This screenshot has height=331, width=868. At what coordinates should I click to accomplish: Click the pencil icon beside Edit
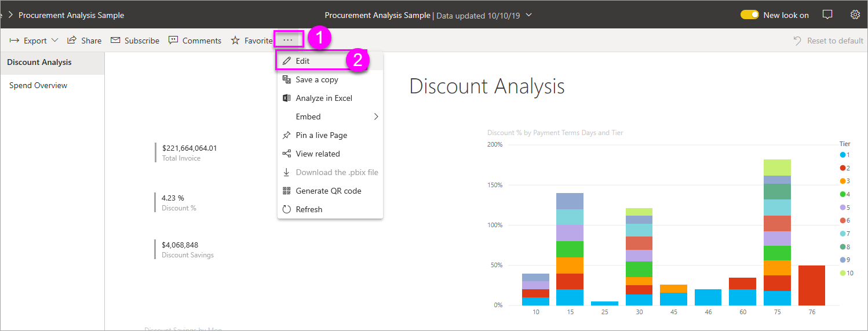[x=287, y=61]
